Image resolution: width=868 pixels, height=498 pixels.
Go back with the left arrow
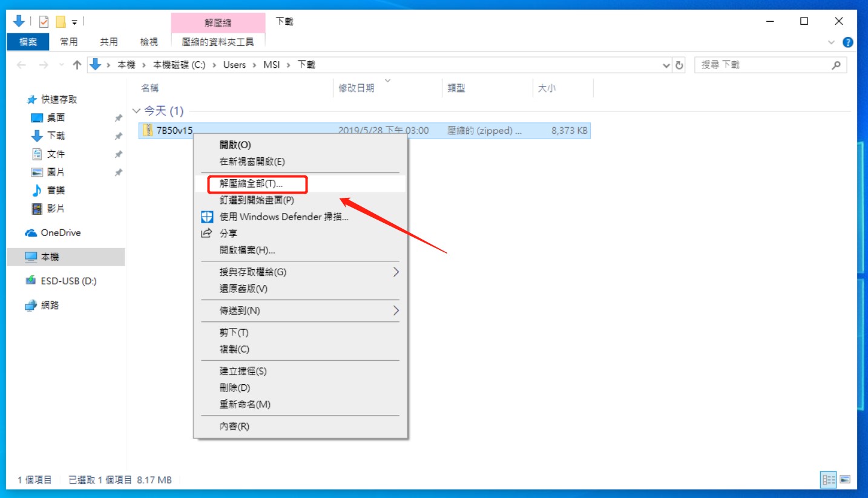tap(22, 65)
